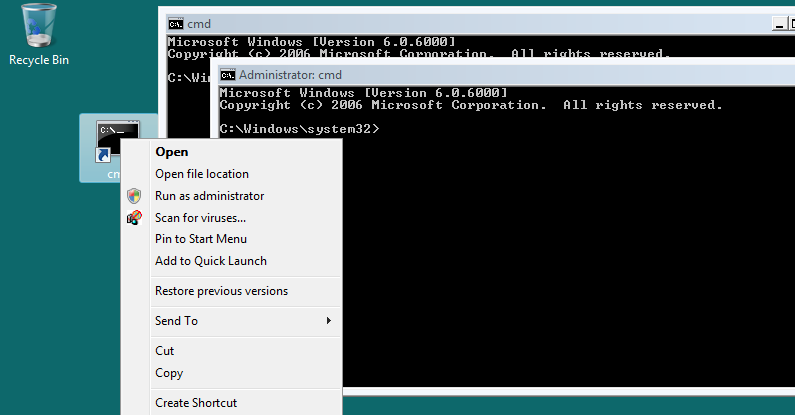
Task: Click the cmd window title bar icon
Action: coord(176,24)
